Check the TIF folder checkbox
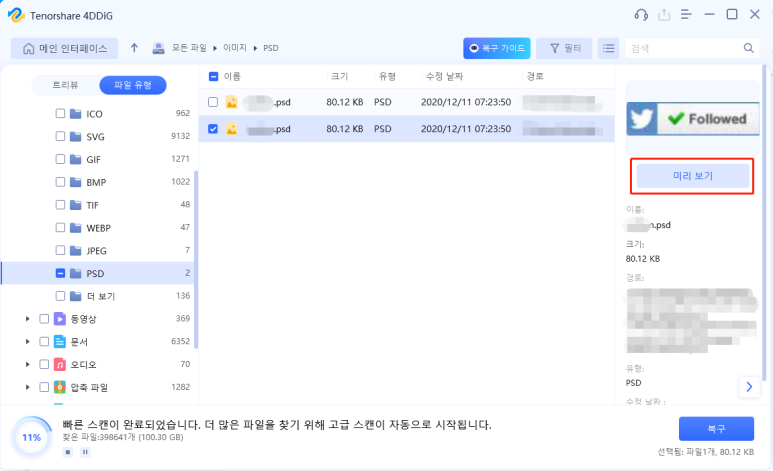This screenshot has height=471, width=773. click(60, 205)
